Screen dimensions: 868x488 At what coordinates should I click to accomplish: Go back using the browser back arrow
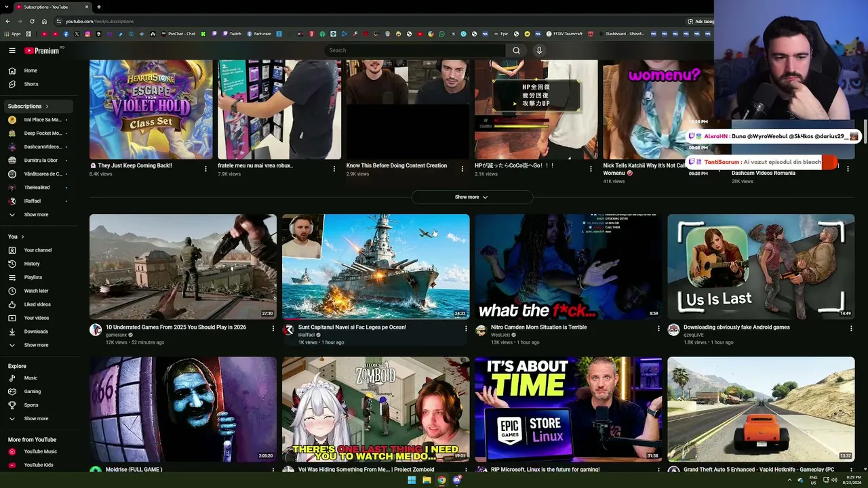[7, 21]
